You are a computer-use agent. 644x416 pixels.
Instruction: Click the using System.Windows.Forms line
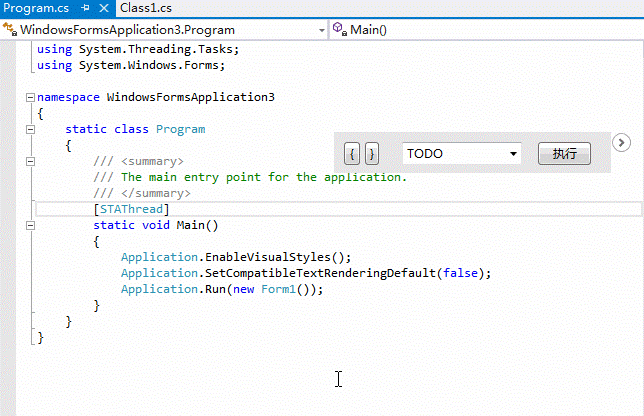tap(131, 65)
